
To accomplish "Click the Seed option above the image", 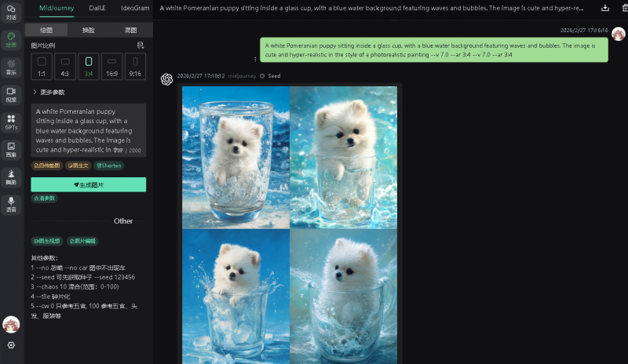I will [x=270, y=76].
